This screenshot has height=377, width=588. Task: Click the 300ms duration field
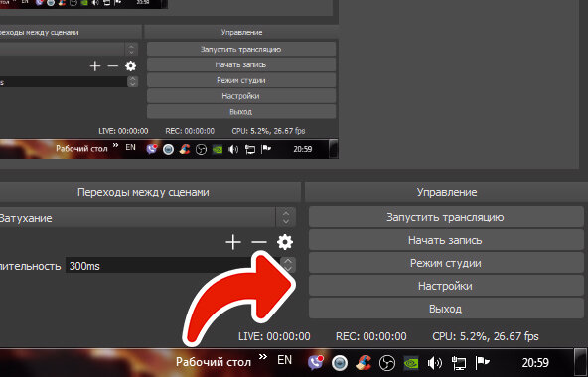click(x=173, y=266)
